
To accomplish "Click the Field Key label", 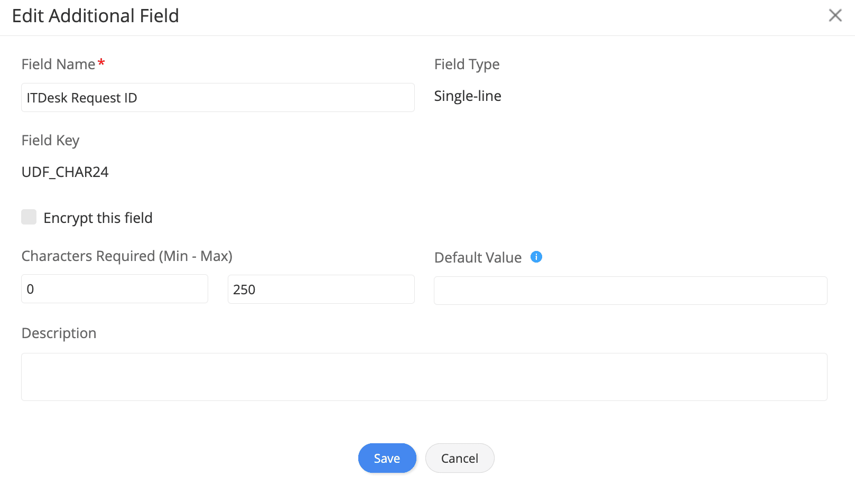I will [x=50, y=141].
